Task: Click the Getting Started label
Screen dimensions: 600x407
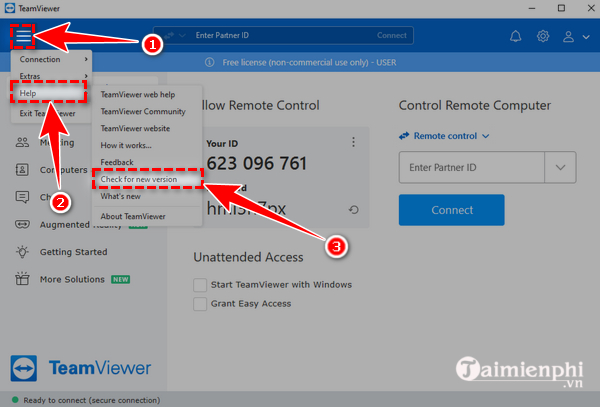Action: pos(73,252)
